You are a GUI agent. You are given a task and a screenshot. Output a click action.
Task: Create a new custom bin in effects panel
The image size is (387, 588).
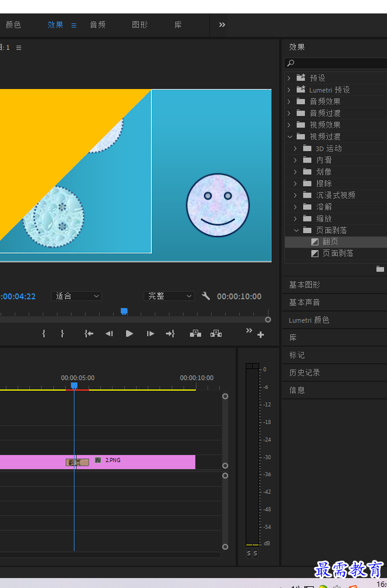380,269
